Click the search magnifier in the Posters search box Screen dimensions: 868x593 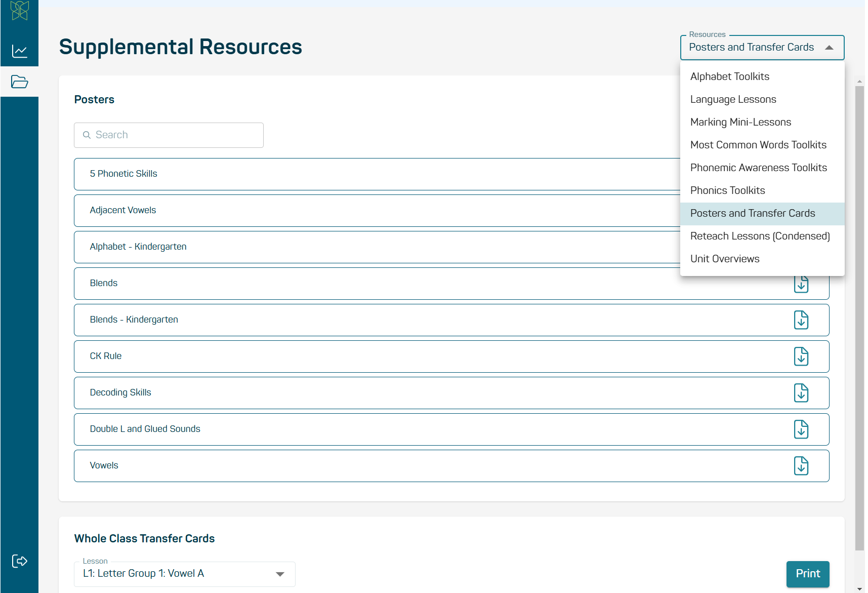click(87, 135)
